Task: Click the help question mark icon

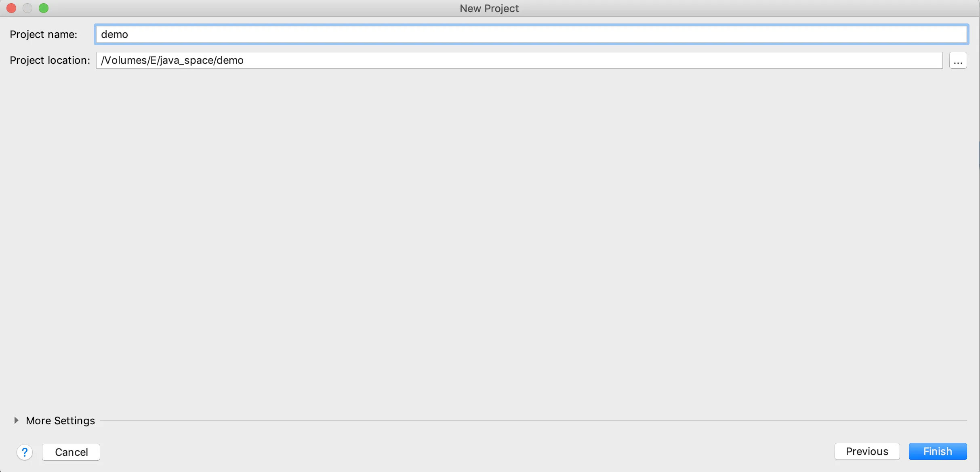Action: pyautogui.click(x=25, y=452)
